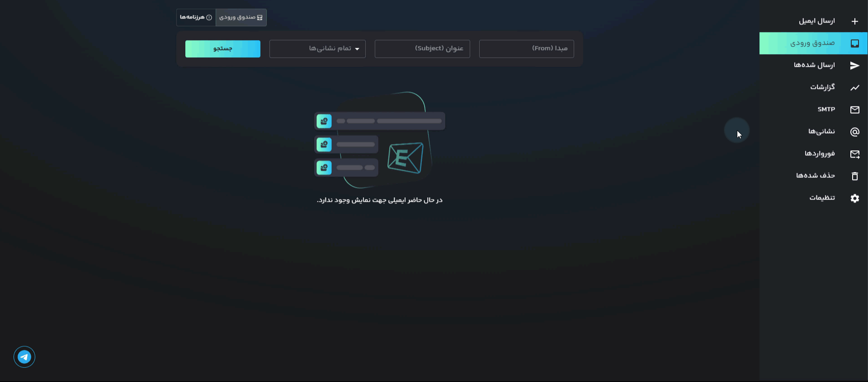The height and width of the screenshot is (382, 868).
Task: Click the settings gear icon
Action: [854, 198]
